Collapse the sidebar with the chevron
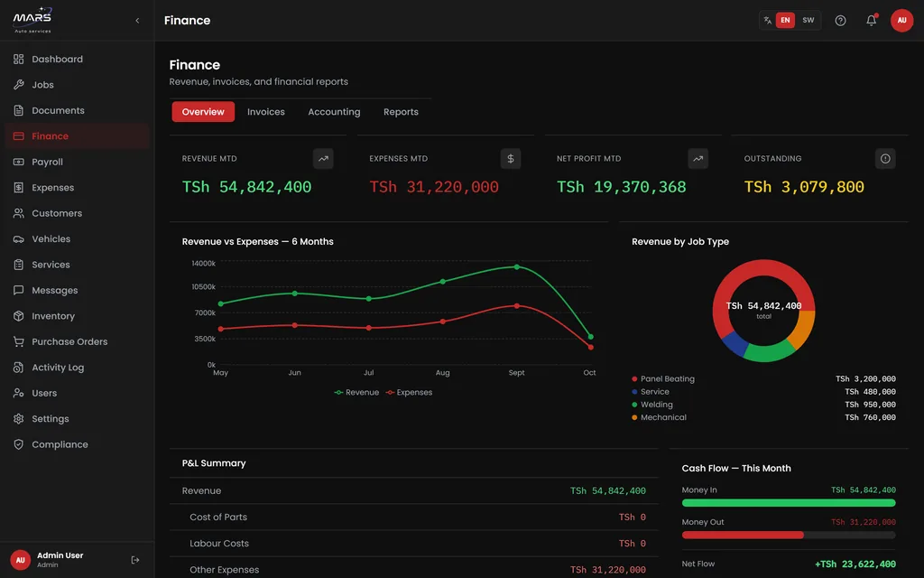 137,21
